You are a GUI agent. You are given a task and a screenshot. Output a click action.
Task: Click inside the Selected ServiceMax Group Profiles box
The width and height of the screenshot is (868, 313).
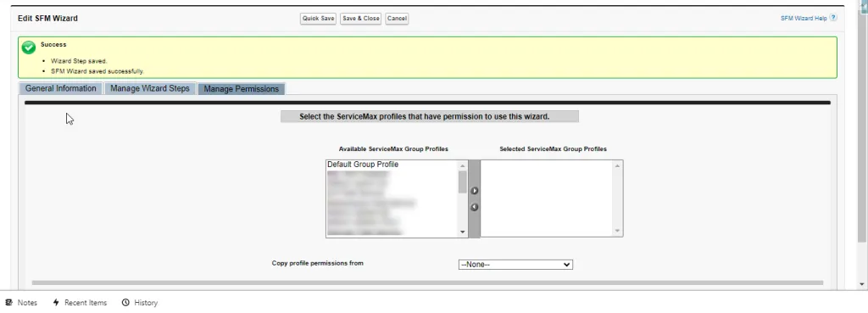click(x=547, y=198)
